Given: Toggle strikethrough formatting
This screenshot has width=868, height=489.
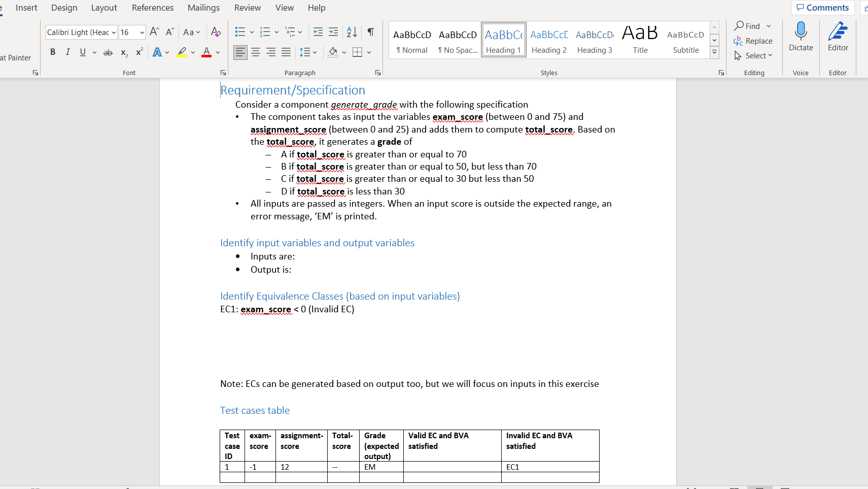Looking at the screenshot, I should tap(108, 52).
